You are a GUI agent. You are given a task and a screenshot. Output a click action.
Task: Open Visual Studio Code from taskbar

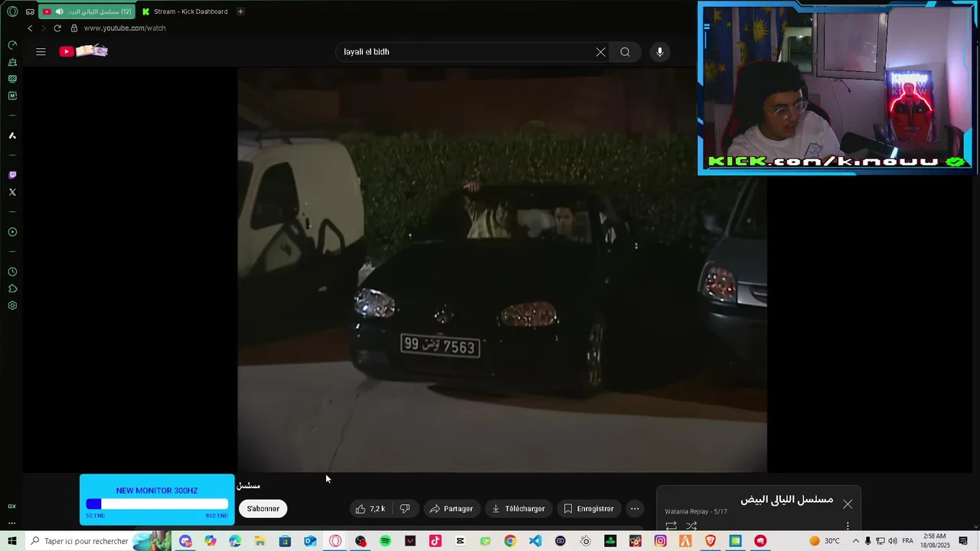(535, 541)
